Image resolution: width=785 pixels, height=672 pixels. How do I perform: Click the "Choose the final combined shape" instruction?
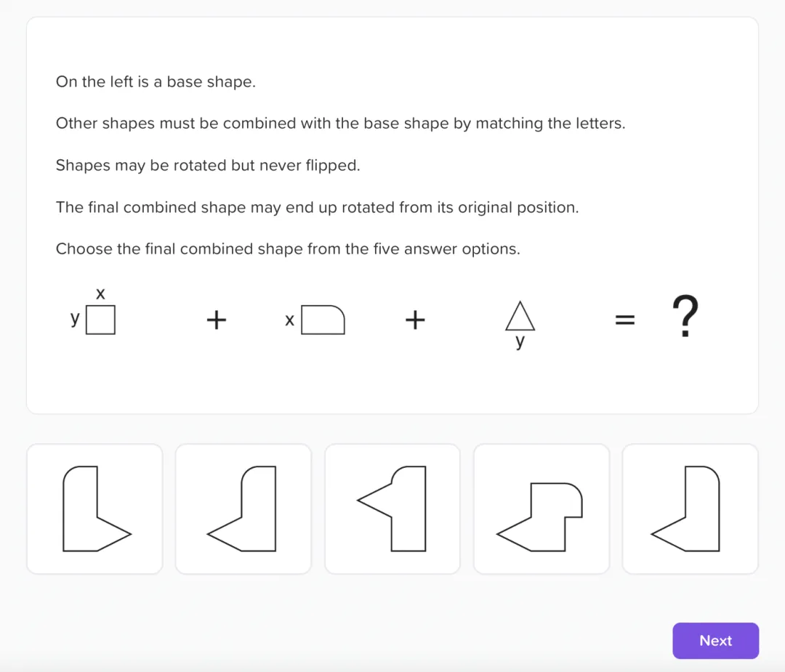tap(288, 249)
